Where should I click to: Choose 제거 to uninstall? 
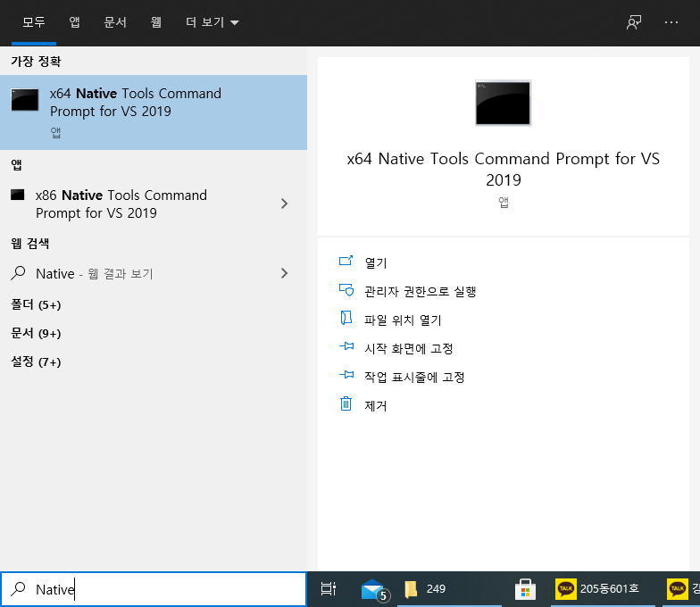[x=375, y=405]
